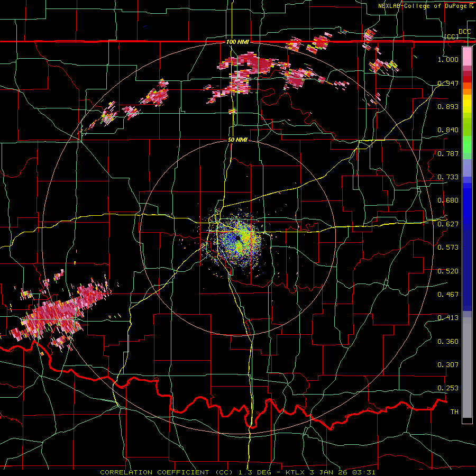Image resolution: width=476 pixels, height=476 pixels.
Task: Select the 1.000 value on color scale
Action: tap(448, 59)
